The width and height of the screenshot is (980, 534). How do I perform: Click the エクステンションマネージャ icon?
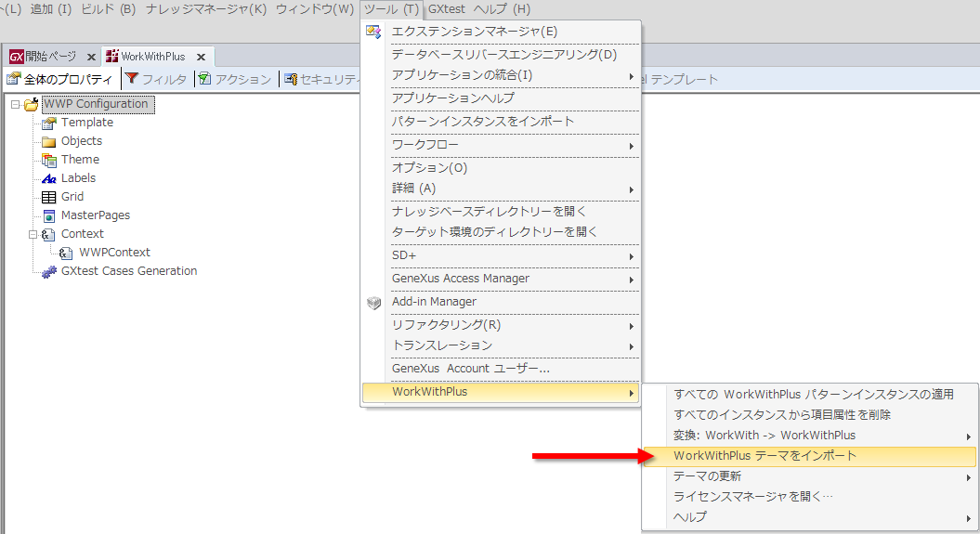(373, 32)
